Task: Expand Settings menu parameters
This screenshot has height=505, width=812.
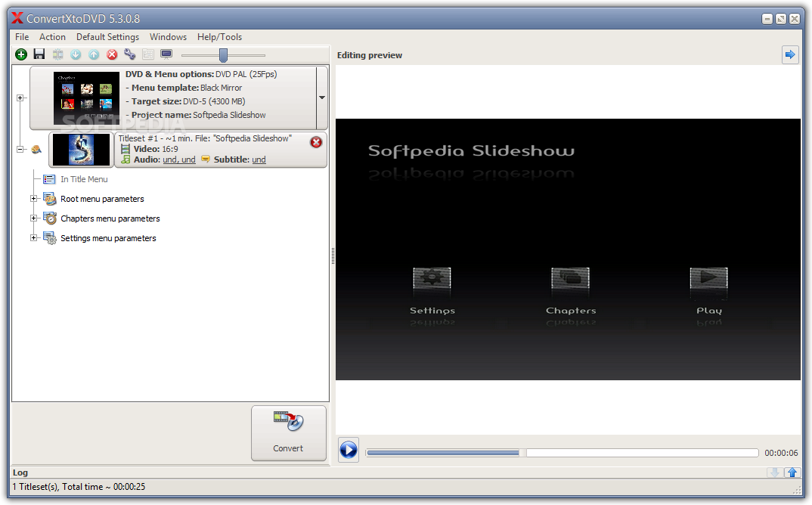Action: (34, 237)
